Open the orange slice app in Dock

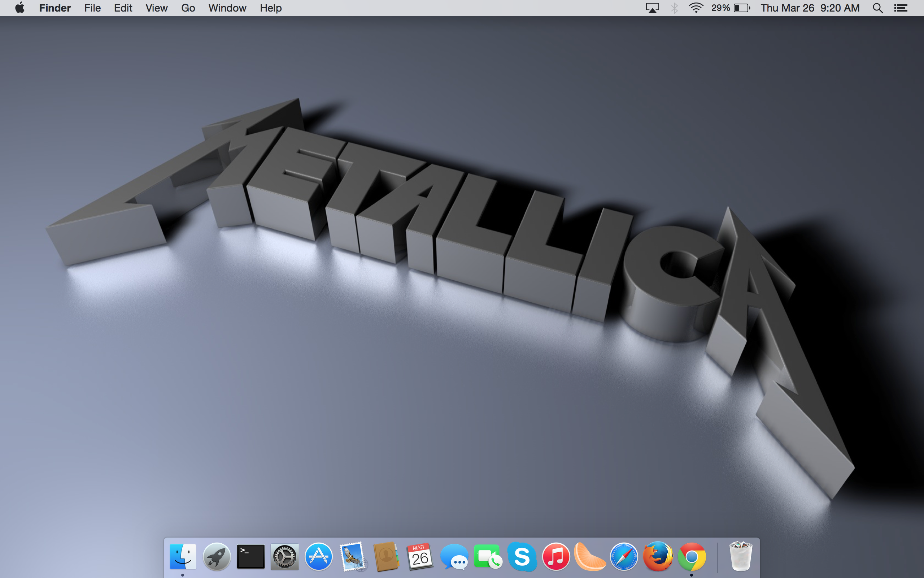589,557
